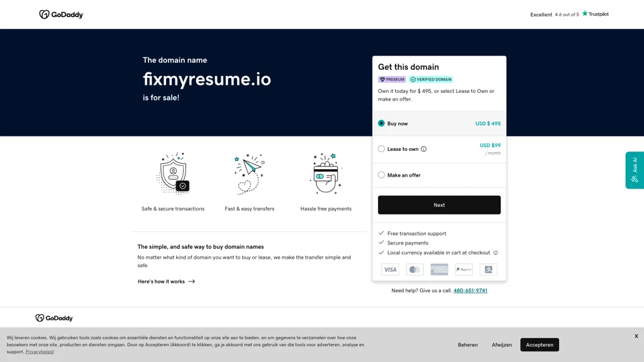Click the Next button

pos(439,204)
